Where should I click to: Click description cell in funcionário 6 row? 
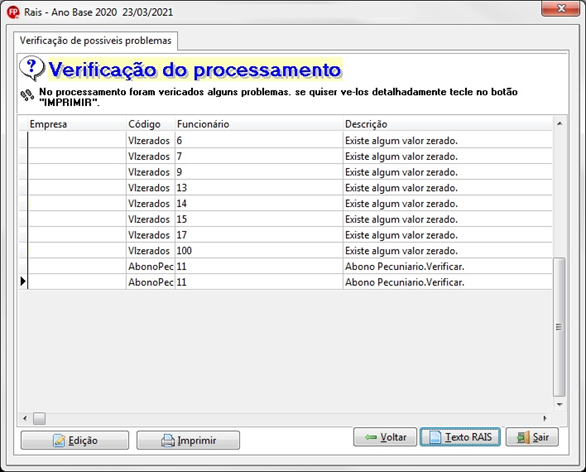point(447,141)
